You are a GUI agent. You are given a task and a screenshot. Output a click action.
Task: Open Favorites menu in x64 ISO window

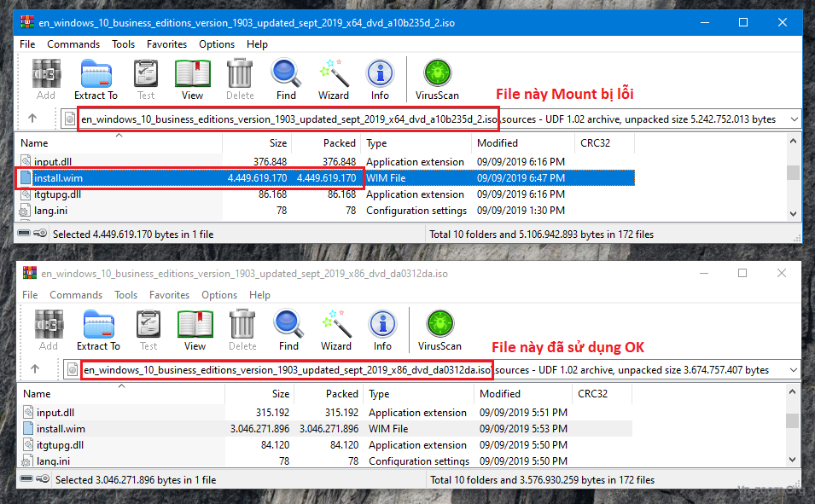click(166, 44)
